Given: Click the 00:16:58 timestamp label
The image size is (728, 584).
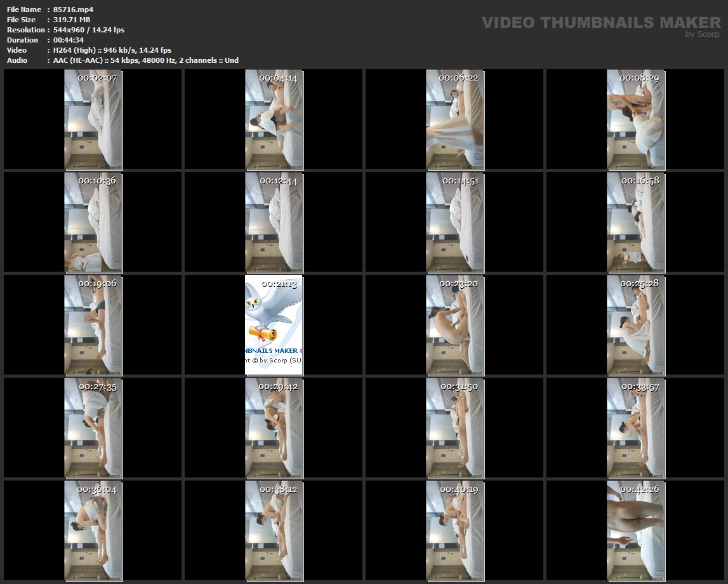Looking at the screenshot, I should click(639, 180).
